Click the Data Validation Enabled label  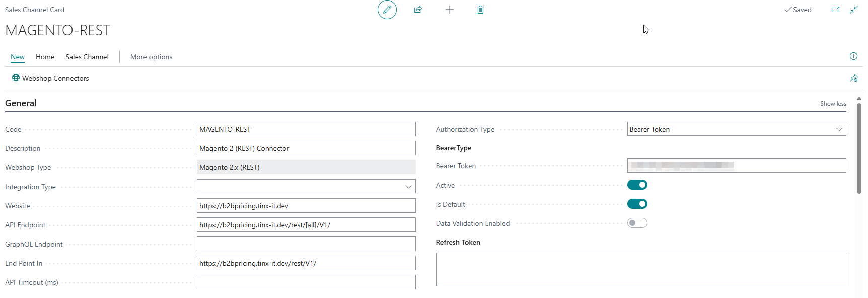pyautogui.click(x=473, y=223)
